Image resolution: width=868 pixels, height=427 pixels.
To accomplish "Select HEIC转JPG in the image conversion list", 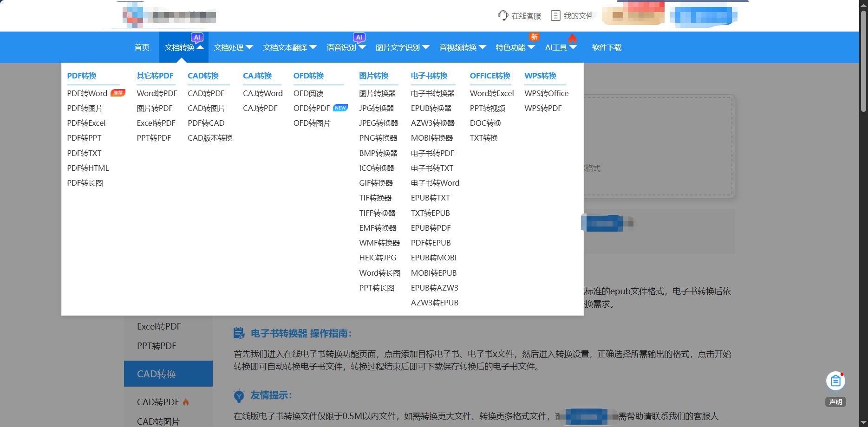I will point(378,258).
